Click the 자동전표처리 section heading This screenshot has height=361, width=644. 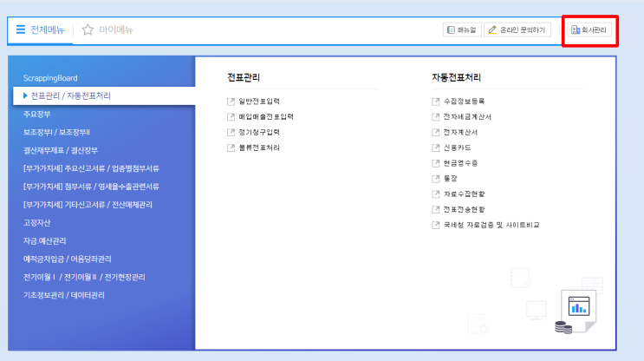click(x=456, y=77)
